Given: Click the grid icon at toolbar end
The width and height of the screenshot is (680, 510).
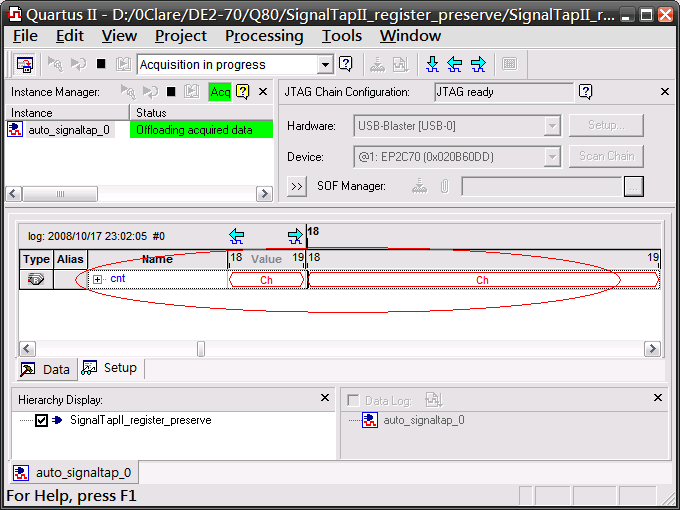Looking at the screenshot, I should tap(510, 64).
